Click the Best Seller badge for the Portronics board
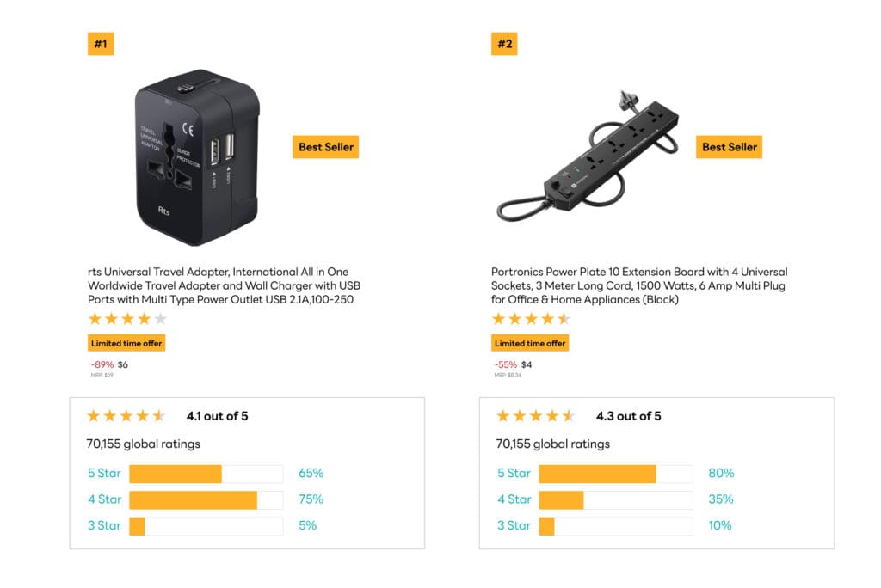 [729, 147]
